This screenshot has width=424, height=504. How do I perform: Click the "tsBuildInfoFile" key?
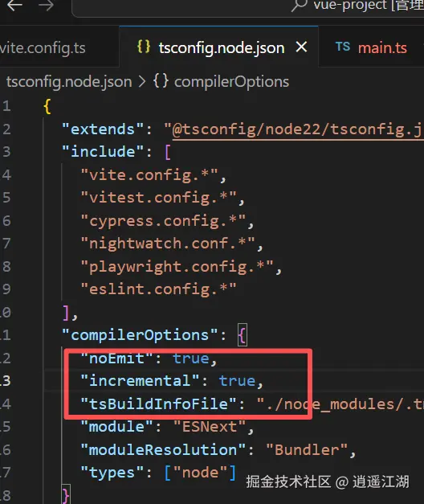click(159, 404)
